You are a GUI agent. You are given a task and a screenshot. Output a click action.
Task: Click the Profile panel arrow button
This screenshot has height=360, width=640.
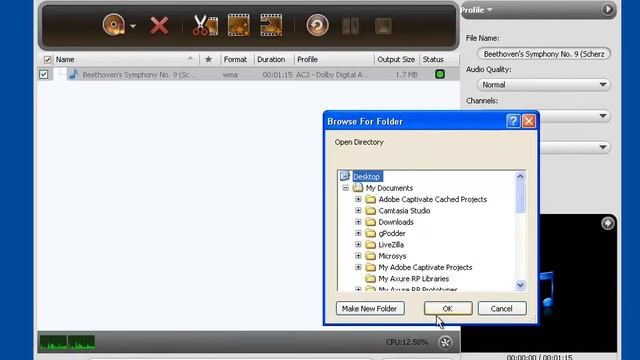(608, 9)
